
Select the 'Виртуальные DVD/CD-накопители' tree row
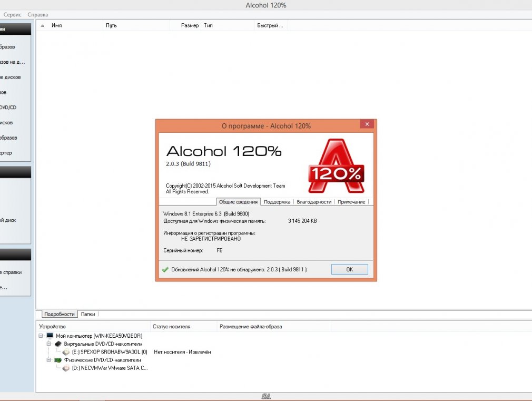(103, 344)
